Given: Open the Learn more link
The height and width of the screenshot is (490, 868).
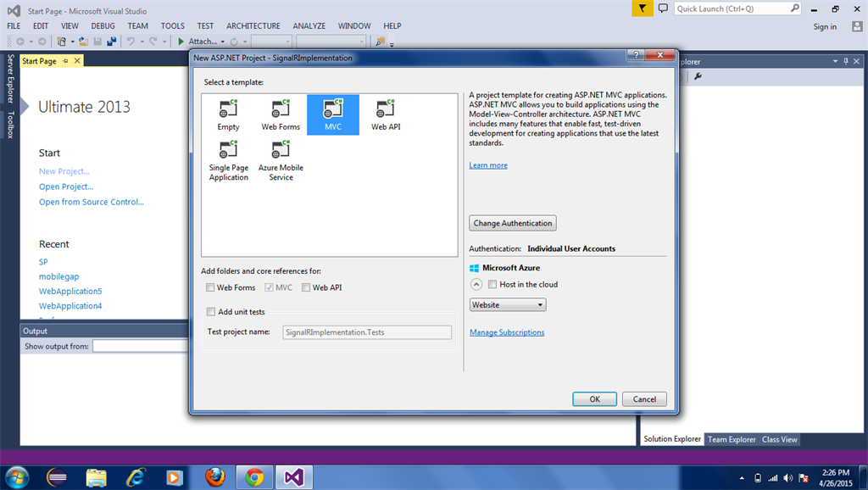Looking at the screenshot, I should (x=488, y=165).
